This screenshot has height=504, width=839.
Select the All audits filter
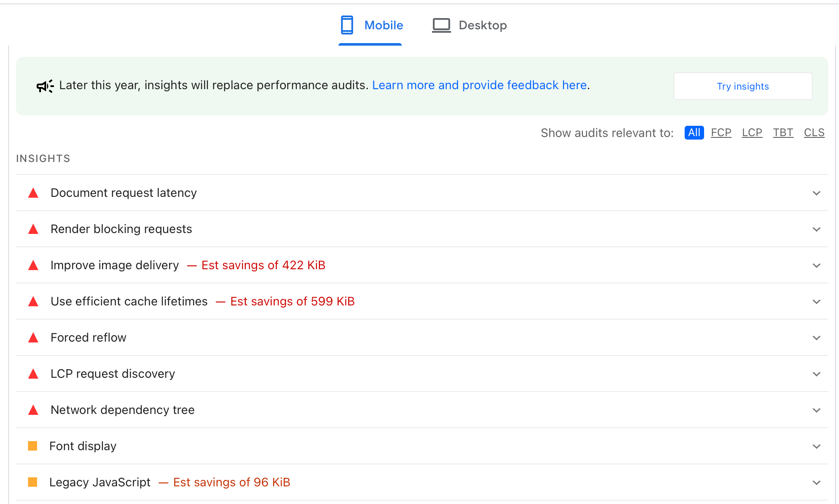point(694,133)
